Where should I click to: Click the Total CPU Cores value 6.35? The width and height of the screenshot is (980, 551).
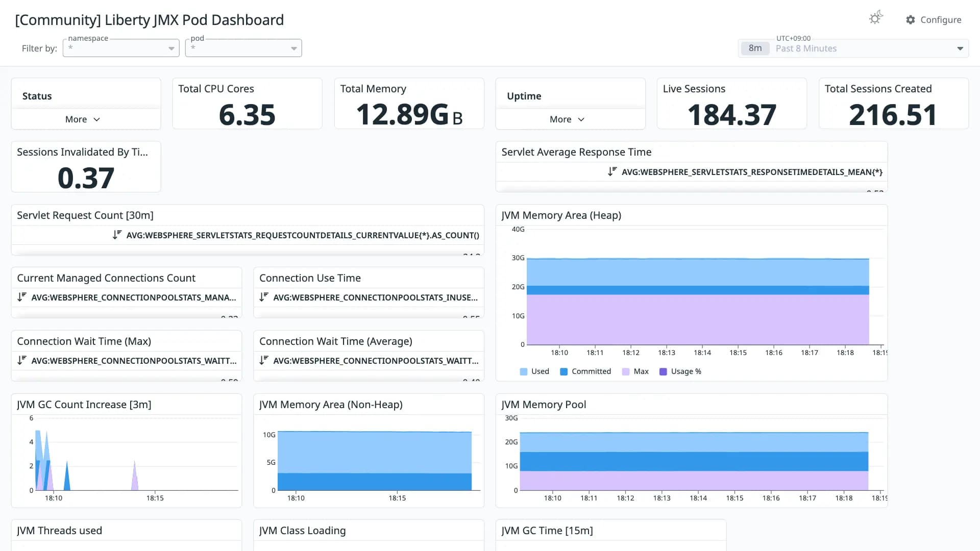pos(247,114)
